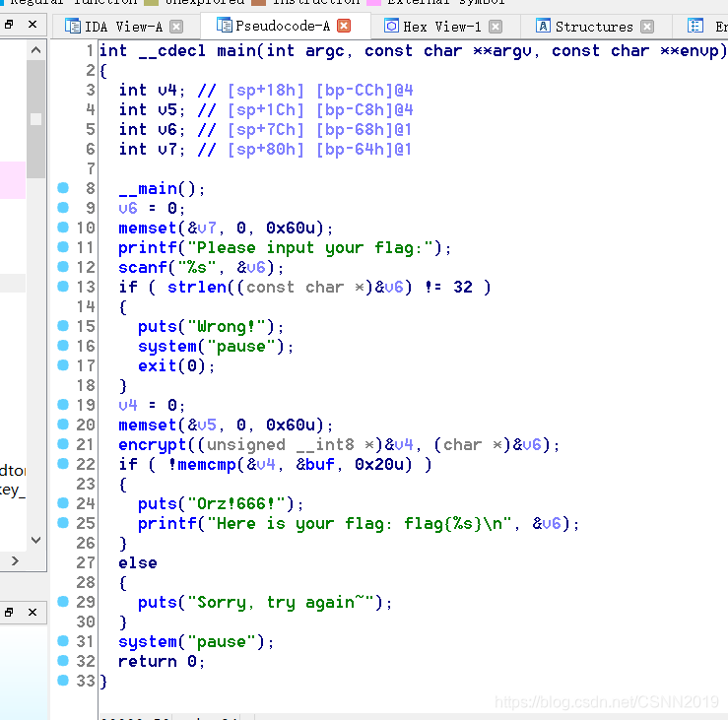Screen dimensions: 728x720
Task: Undock the upper left panel
Action: pyautogui.click(x=9, y=25)
